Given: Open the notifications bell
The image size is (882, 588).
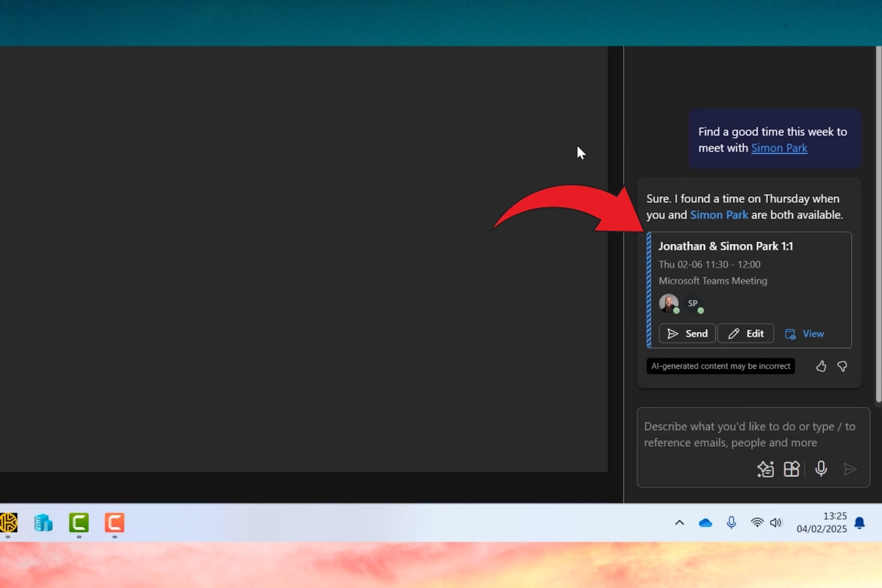Looking at the screenshot, I should click(859, 523).
